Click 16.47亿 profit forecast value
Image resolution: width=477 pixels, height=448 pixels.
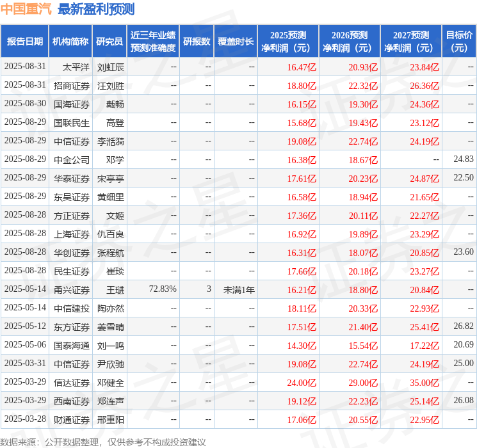[x=302, y=67]
